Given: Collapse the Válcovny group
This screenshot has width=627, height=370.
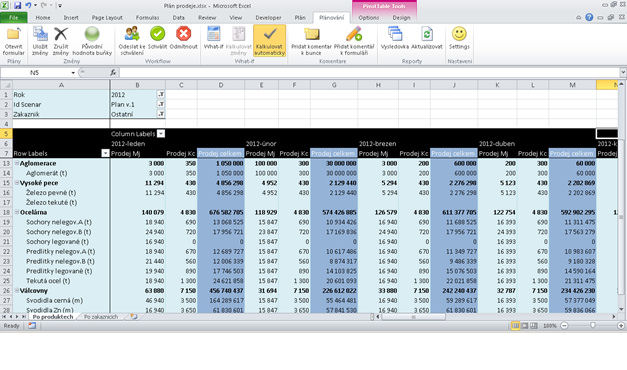Looking at the screenshot, I should pyautogui.click(x=17, y=290).
